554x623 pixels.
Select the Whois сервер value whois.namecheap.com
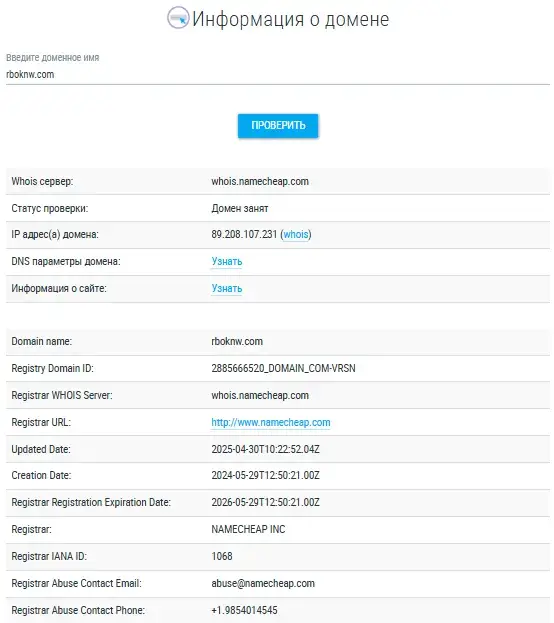(260, 182)
